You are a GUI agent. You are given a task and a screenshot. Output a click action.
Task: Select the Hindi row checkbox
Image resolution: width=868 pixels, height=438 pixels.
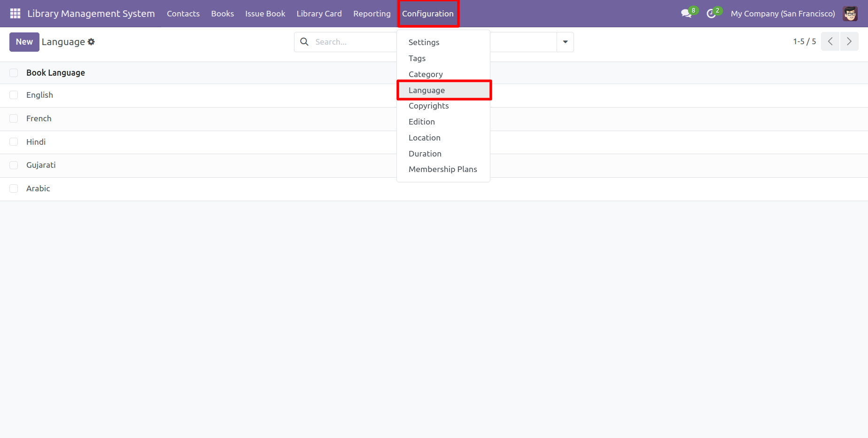pos(14,142)
